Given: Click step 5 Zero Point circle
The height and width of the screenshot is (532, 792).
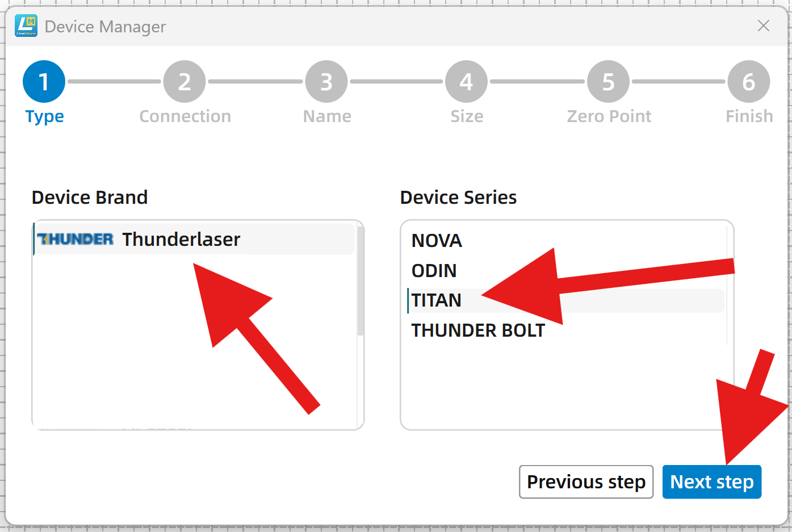Looking at the screenshot, I should [608, 82].
